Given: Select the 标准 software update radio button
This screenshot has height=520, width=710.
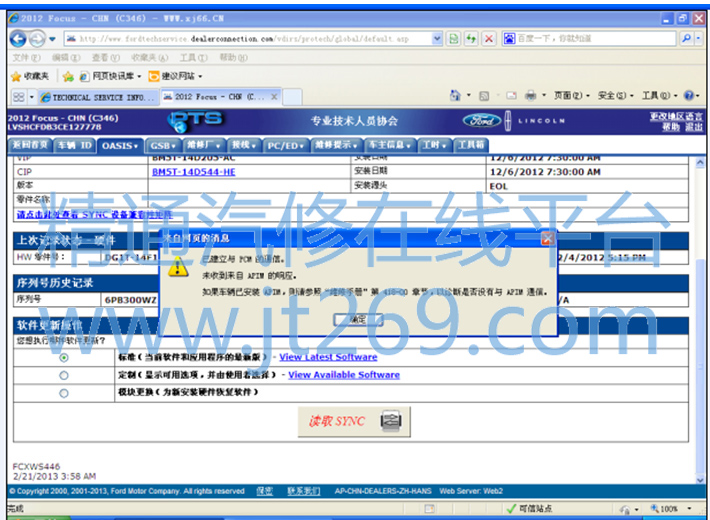Looking at the screenshot, I should pos(64,358).
